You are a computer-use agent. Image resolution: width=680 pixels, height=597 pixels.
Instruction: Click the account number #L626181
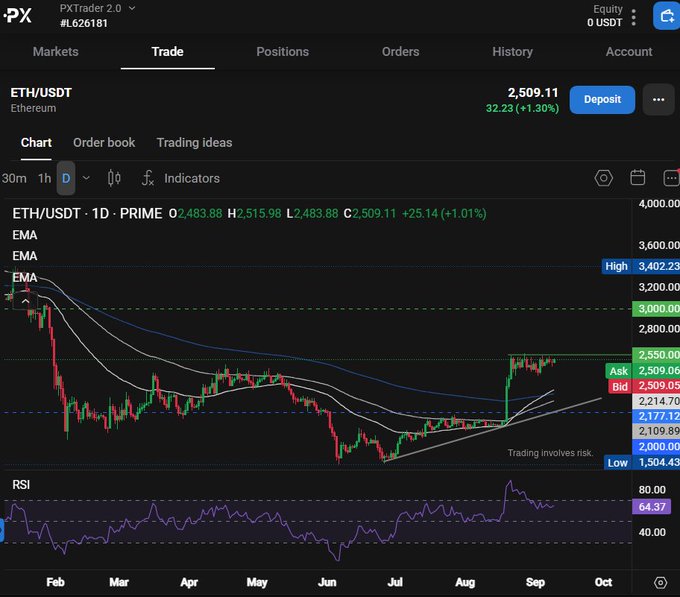pyautogui.click(x=84, y=23)
